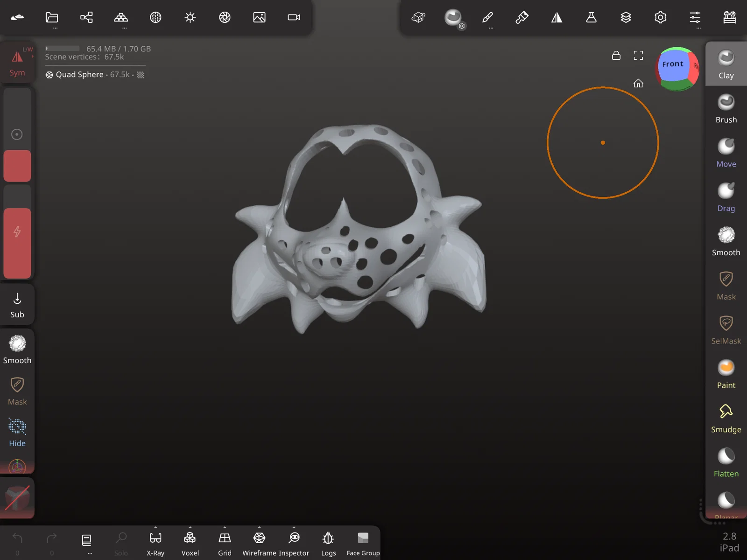
Task: Toggle X-Ray view mode
Action: [155, 544]
